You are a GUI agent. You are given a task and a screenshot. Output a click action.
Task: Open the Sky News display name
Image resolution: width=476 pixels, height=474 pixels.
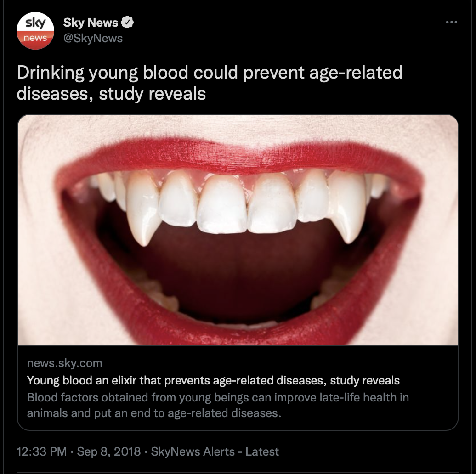91,23
